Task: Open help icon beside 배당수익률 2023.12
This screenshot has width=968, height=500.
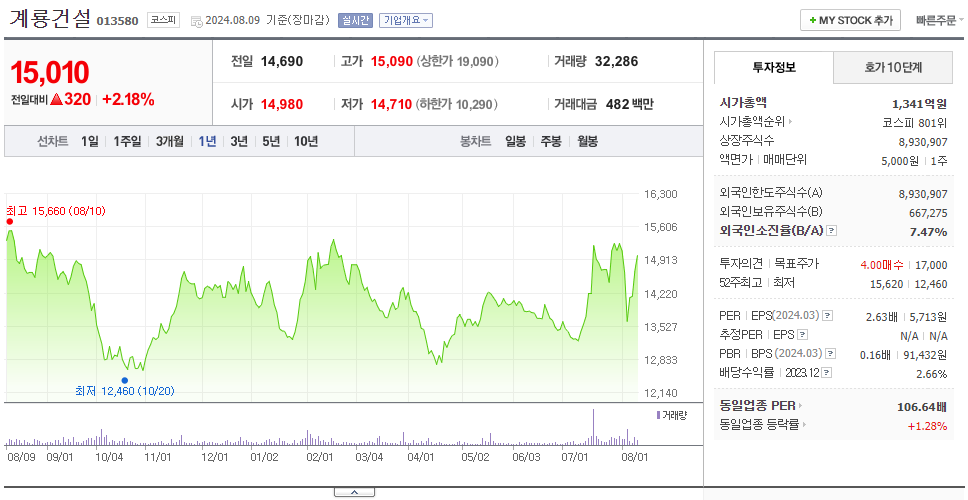Action: click(827, 373)
